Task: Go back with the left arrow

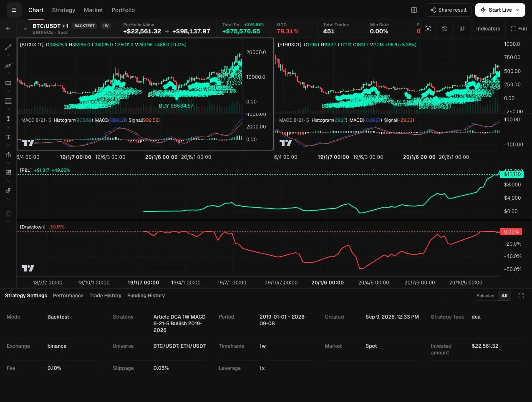Action: (8, 29)
